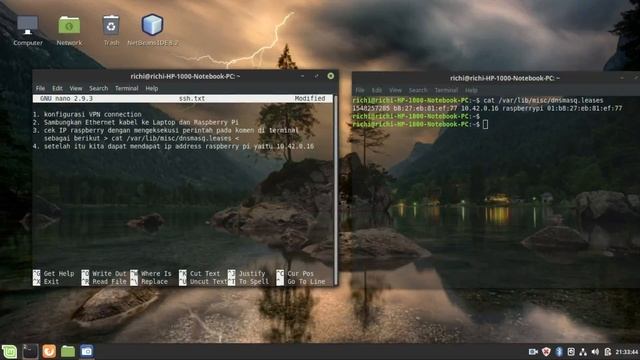This screenshot has height=360, width=640.
Task: Launch Firefox from the panel
Action: 49,351
